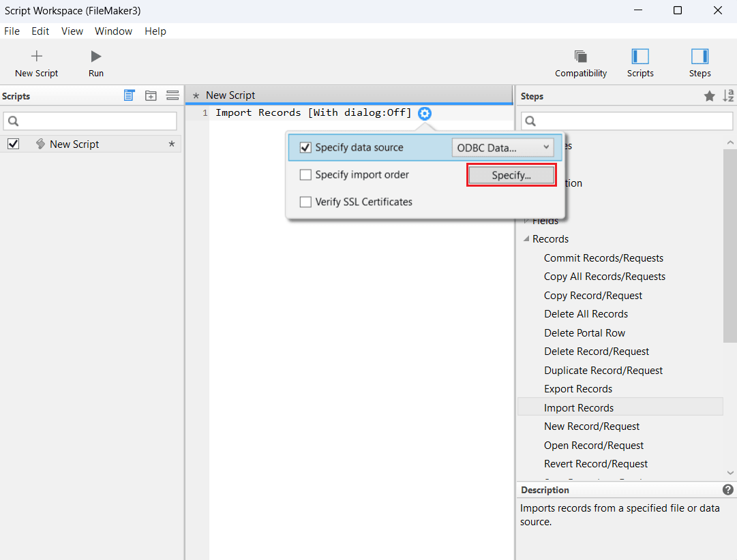Click the help icon in Description panel
The height and width of the screenshot is (560, 737).
[727, 490]
